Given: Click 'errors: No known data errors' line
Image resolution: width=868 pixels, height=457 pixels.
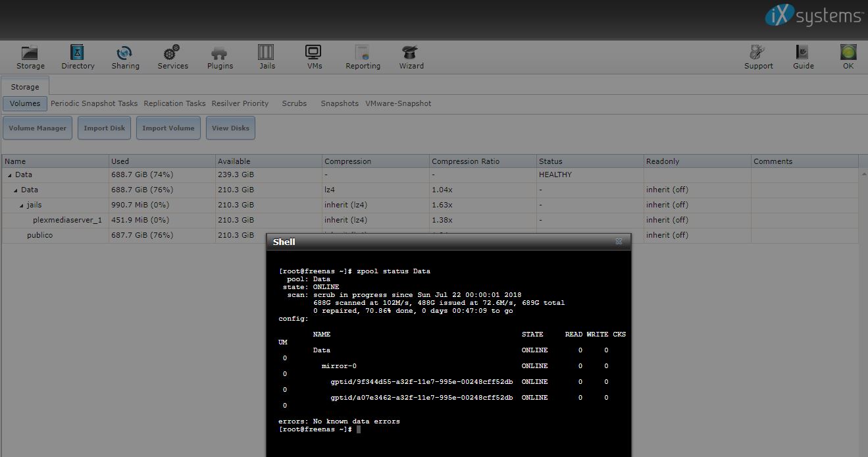Looking at the screenshot, I should coord(339,421).
